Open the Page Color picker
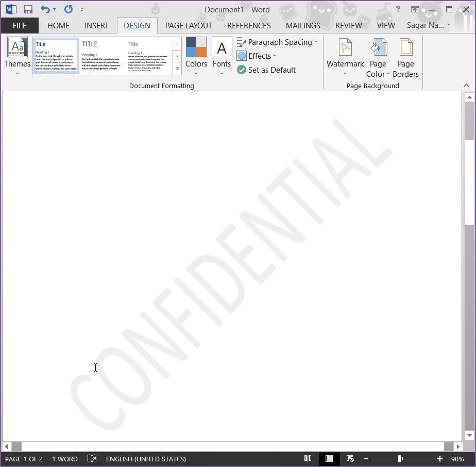Image resolution: width=476 pixels, height=467 pixels. coord(378,58)
